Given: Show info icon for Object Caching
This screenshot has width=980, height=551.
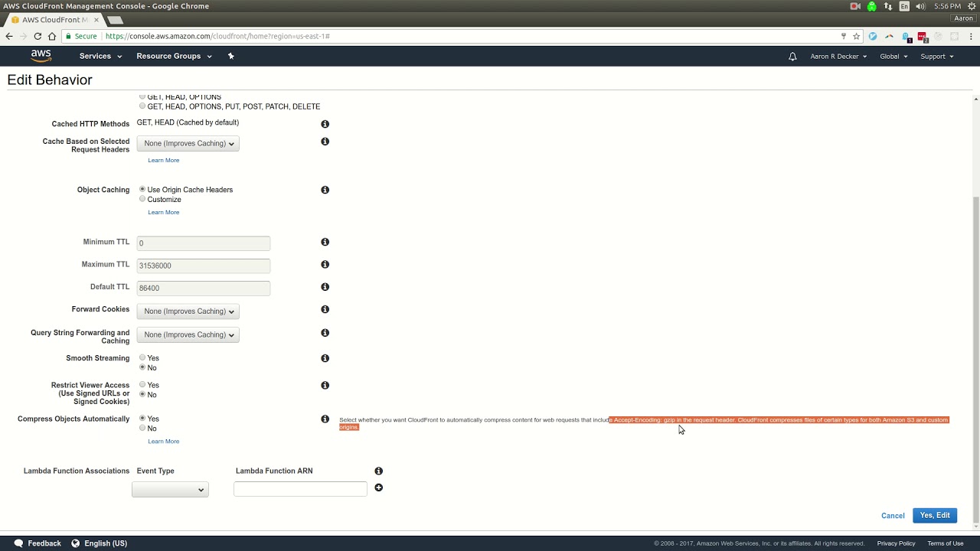Looking at the screenshot, I should 325,190.
